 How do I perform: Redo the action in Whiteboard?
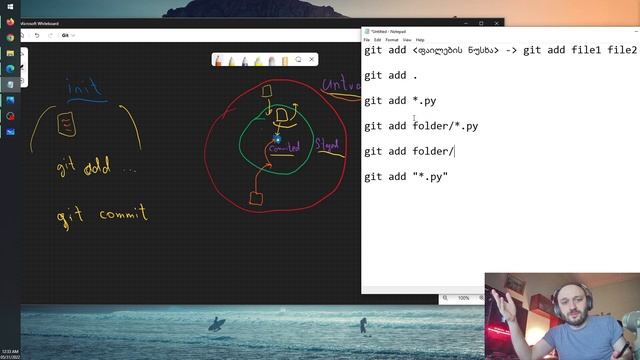pyautogui.click(x=50, y=36)
